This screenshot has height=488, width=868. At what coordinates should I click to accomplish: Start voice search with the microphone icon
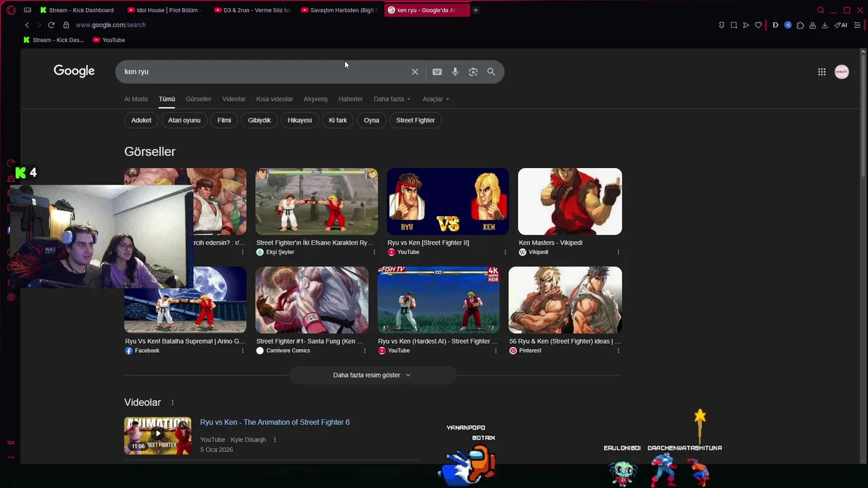(x=455, y=72)
